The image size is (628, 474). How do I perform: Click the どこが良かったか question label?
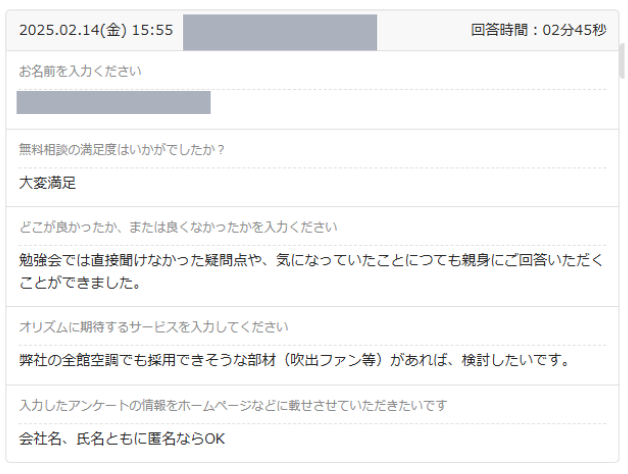[x=178, y=227]
